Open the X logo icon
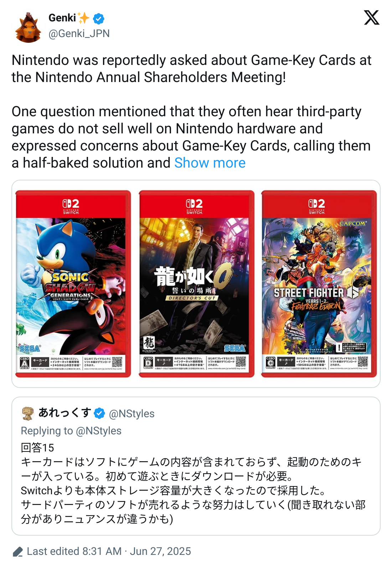The width and height of the screenshot is (392, 567). [x=372, y=17]
